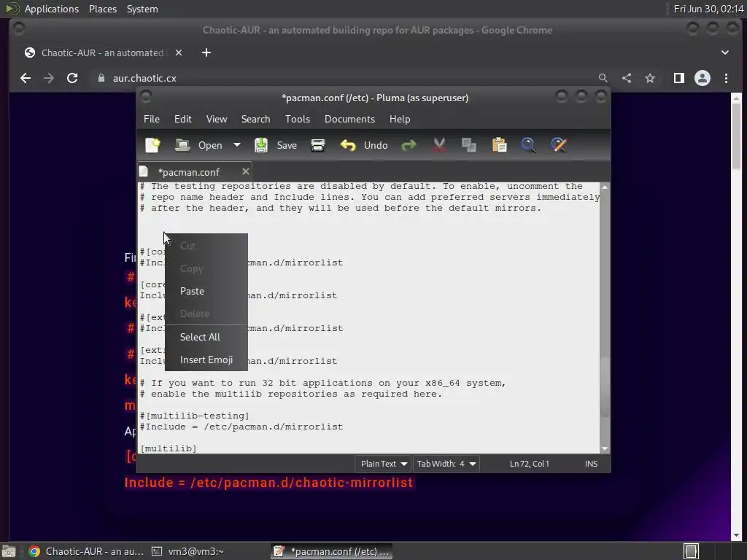This screenshot has width=747, height=560.
Task: Click the Save icon in Pluma toolbar
Action: [261, 145]
